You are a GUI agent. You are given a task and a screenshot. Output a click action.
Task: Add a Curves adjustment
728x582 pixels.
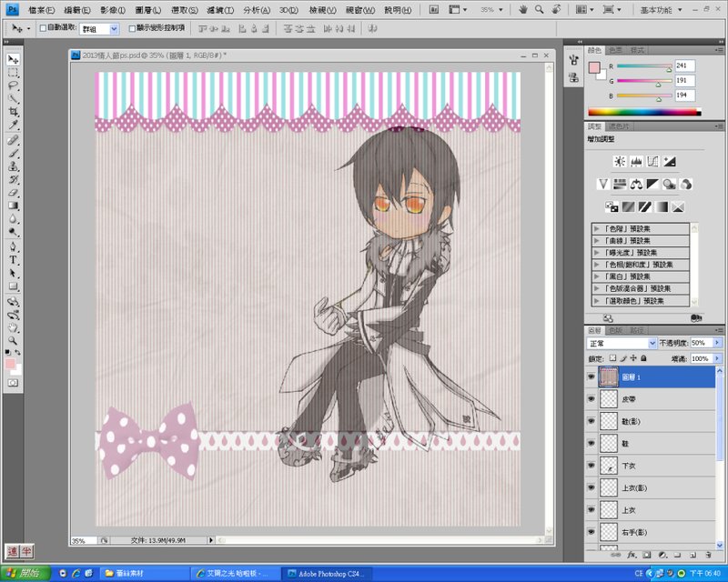pyautogui.click(x=652, y=162)
